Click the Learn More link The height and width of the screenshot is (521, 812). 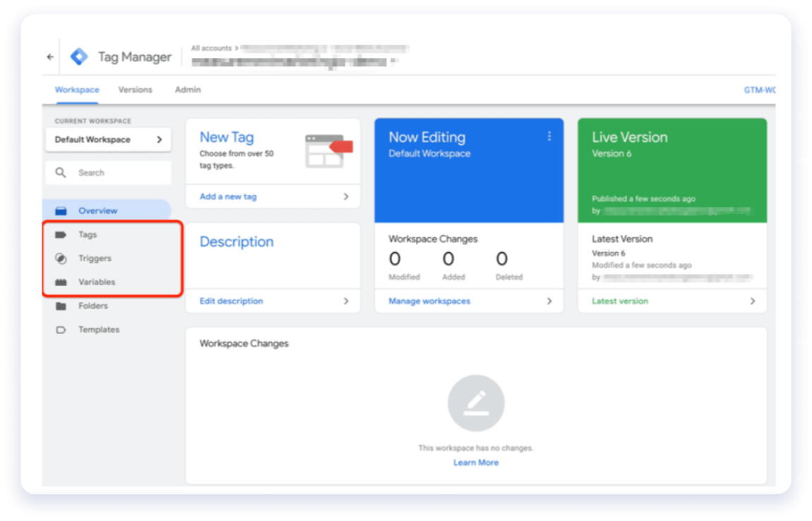pos(476,462)
